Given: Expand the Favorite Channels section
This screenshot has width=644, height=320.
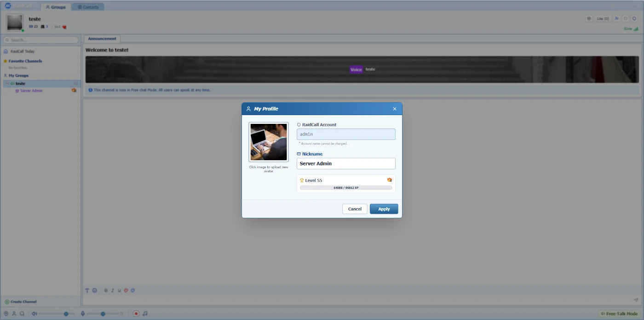Looking at the screenshot, I should pyautogui.click(x=25, y=61).
